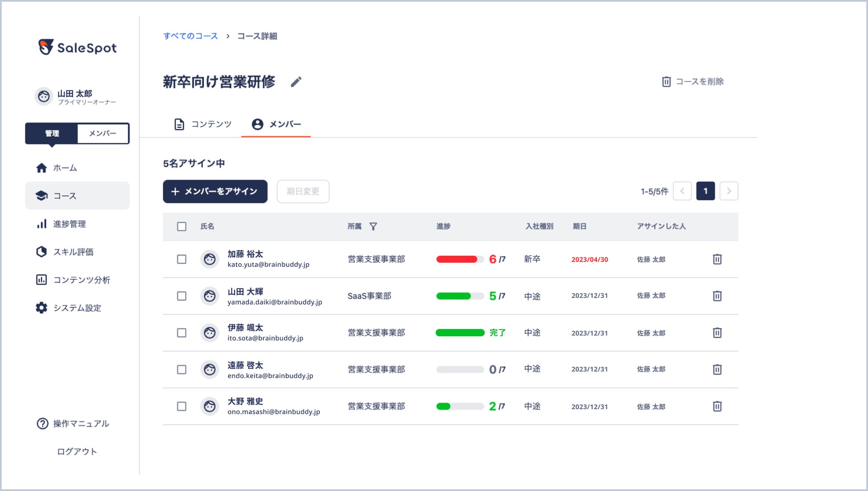Check the box for 山田 大輝
Image resolution: width=868 pixels, height=491 pixels.
(x=182, y=296)
